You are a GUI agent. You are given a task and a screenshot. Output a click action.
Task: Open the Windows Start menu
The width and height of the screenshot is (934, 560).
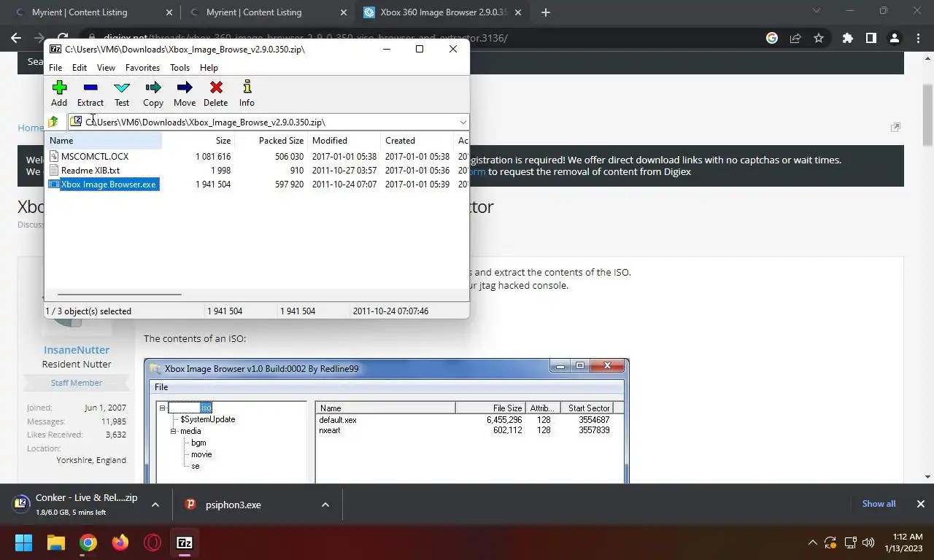click(x=23, y=542)
